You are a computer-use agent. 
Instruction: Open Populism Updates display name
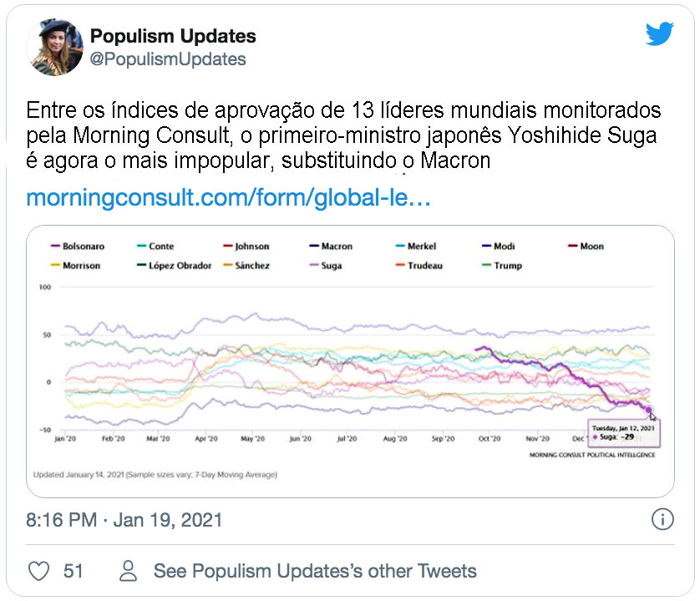173,36
